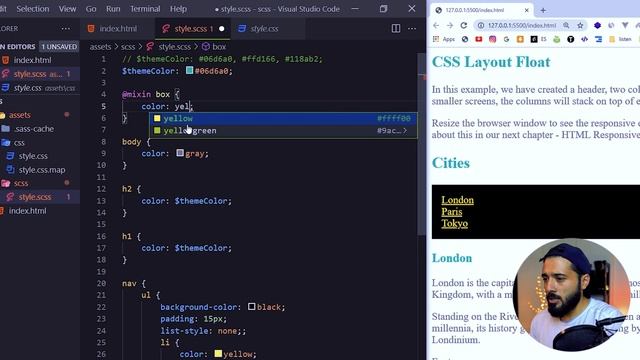This screenshot has height=360, width=640.
Task: Open the blue stacked-bars bookmark icon
Action: coord(598,39)
